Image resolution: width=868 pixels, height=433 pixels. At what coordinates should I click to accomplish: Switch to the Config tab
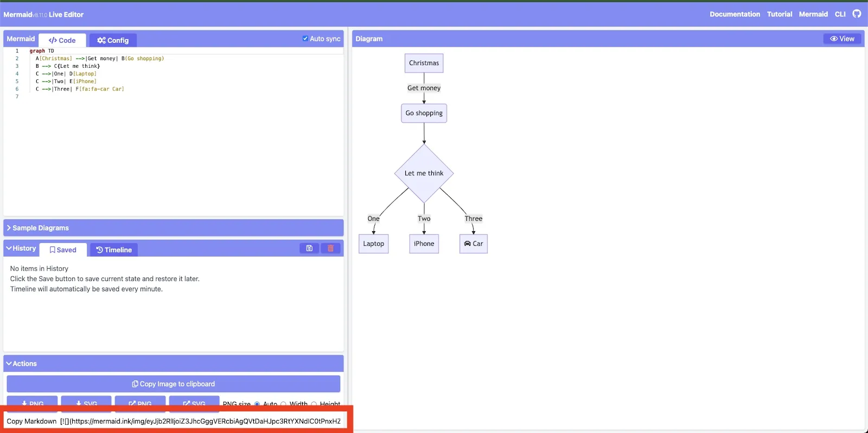coord(113,40)
